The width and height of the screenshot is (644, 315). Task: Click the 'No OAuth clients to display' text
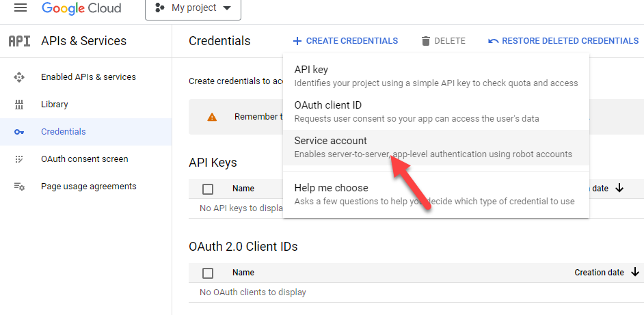[252, 292]
